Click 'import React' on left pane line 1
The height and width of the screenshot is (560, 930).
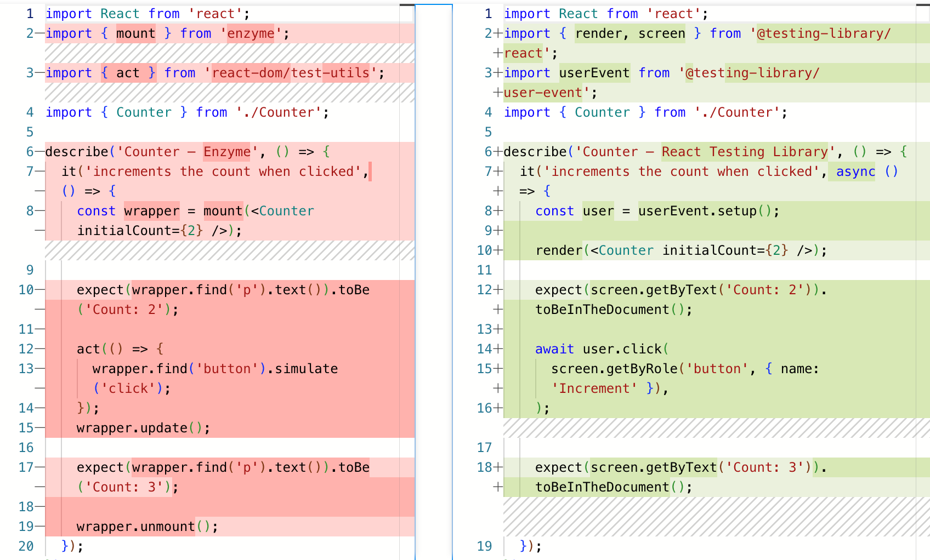(x=93, y=14)
